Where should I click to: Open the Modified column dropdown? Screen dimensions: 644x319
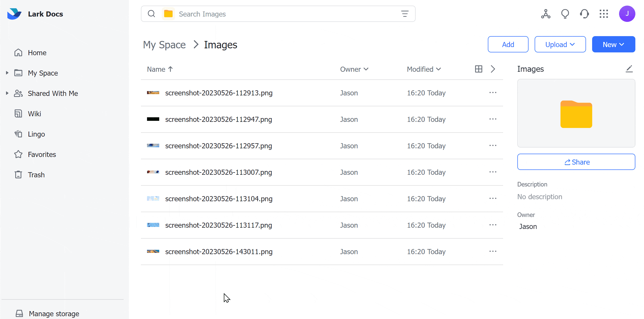coord(424,69)
